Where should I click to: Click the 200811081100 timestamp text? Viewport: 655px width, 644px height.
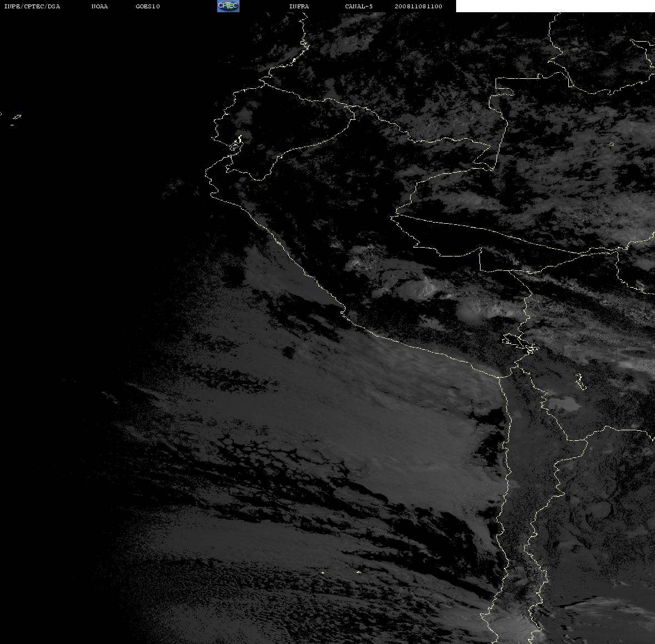[x=418, y=6]
